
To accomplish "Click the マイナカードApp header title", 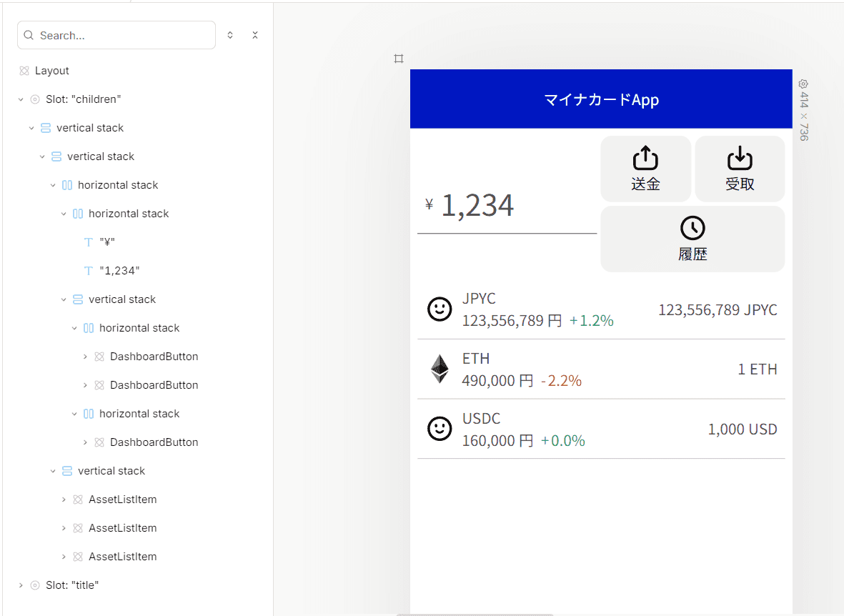I will (x=601, y=99).
